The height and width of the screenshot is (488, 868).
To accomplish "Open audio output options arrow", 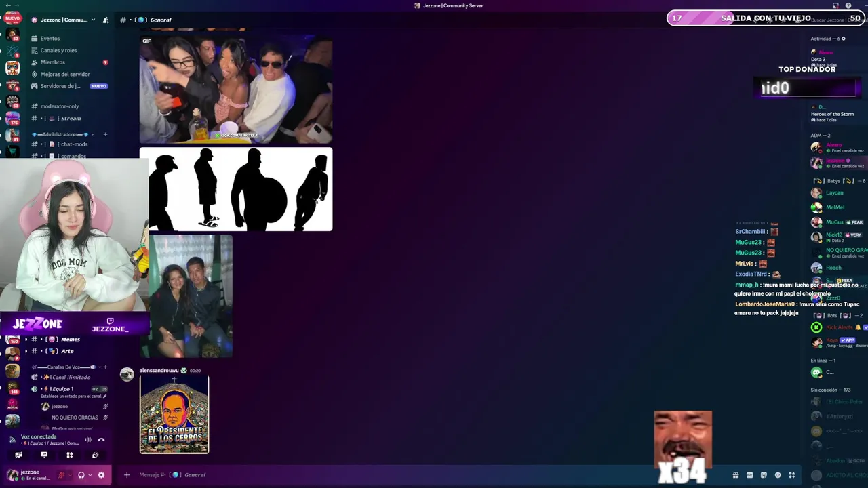I will point(89,475).
